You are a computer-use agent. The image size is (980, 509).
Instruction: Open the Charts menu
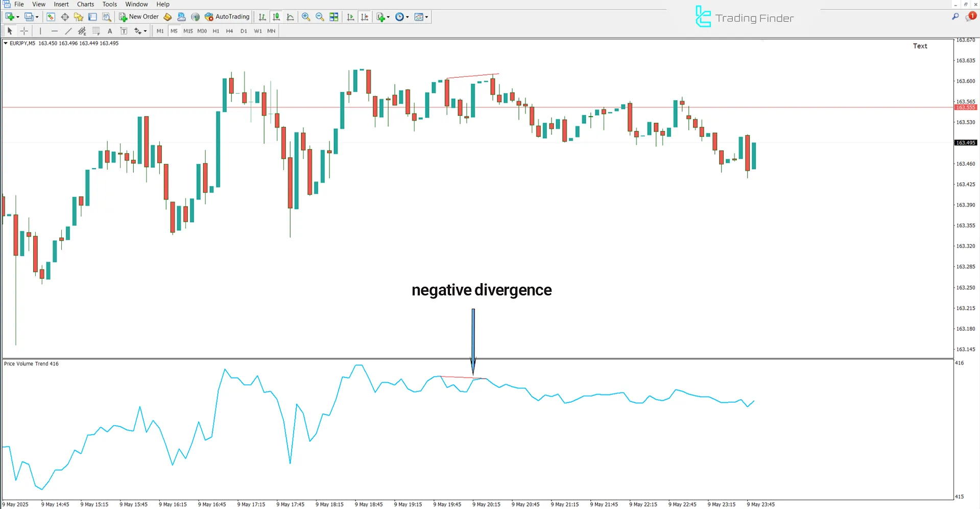(85, 4)
